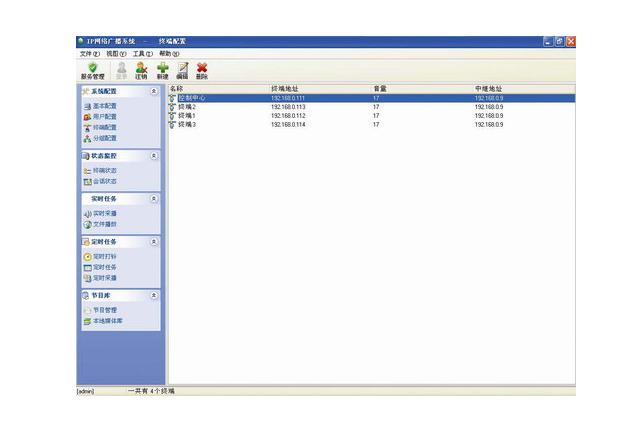The width and height of the screenshot is (630, 439).
Task: Open 终端状态 under 状态监控
Action: tap(100, 171)
